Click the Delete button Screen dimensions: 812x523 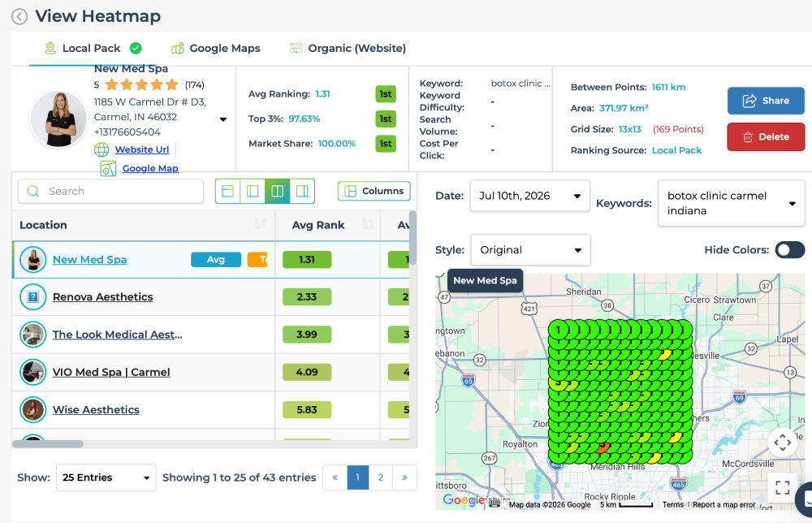pos(766,136)
